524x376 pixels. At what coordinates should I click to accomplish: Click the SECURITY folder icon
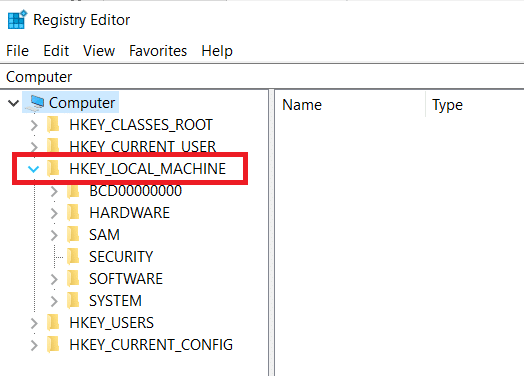[73, 256]
